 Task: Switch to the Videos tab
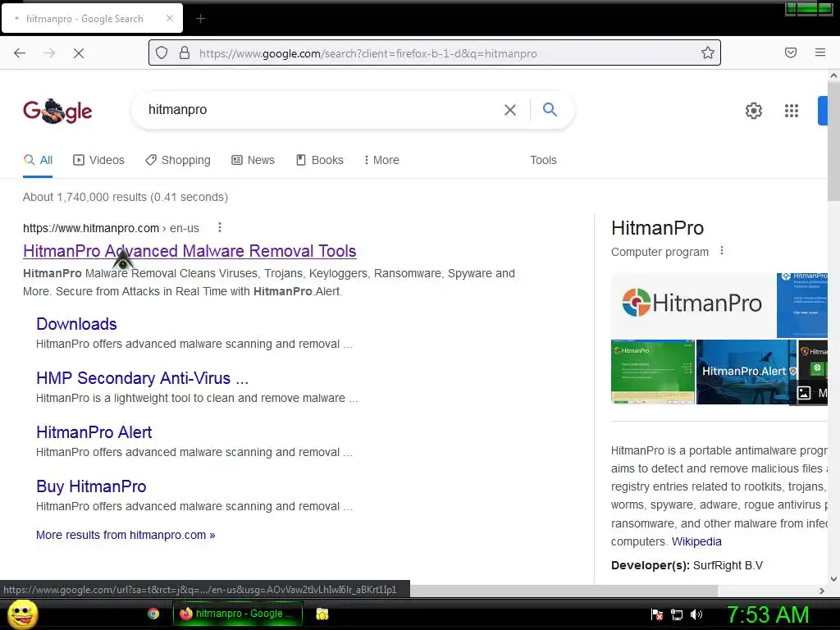click(x=98, y=160)
